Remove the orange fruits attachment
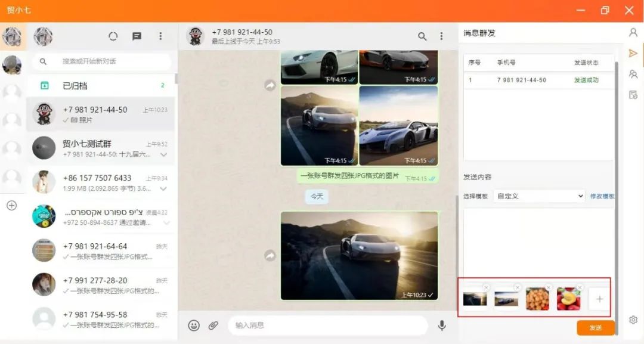The image size is (644, 344). (x=549, y=287)
